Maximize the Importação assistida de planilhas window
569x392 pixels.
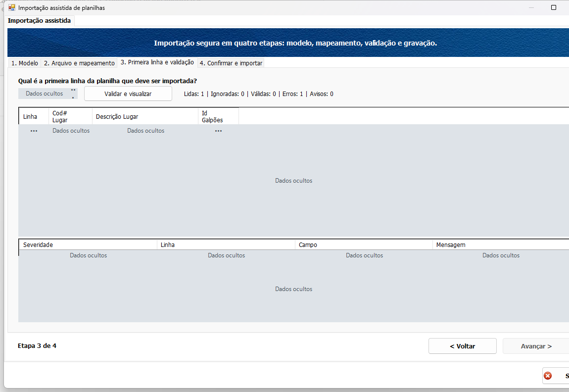pyautogui.click(x=553, y=7)
